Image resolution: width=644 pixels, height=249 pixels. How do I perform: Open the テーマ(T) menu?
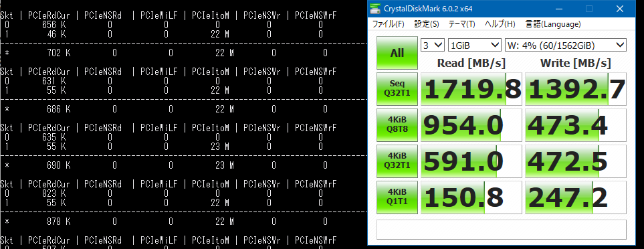461,24
